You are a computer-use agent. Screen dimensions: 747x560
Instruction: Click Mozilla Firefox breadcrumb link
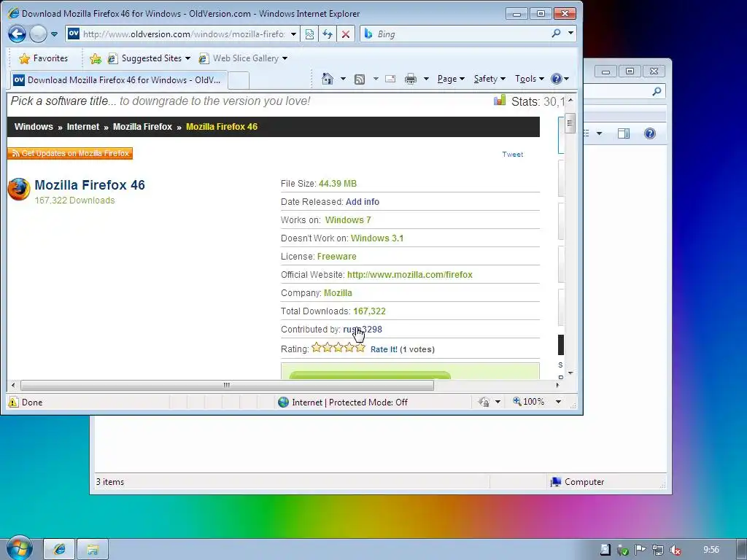point(142,127)
